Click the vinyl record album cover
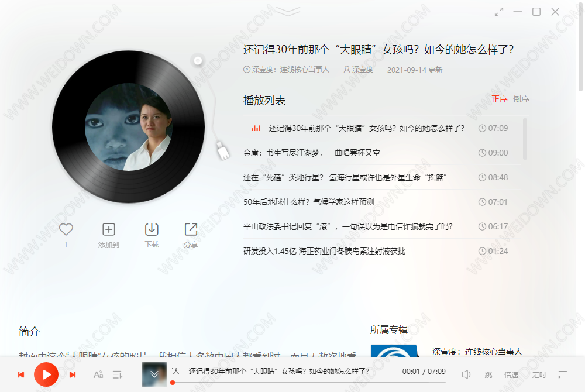The width and height of the screenshot is (585, 392). point(128,127)
